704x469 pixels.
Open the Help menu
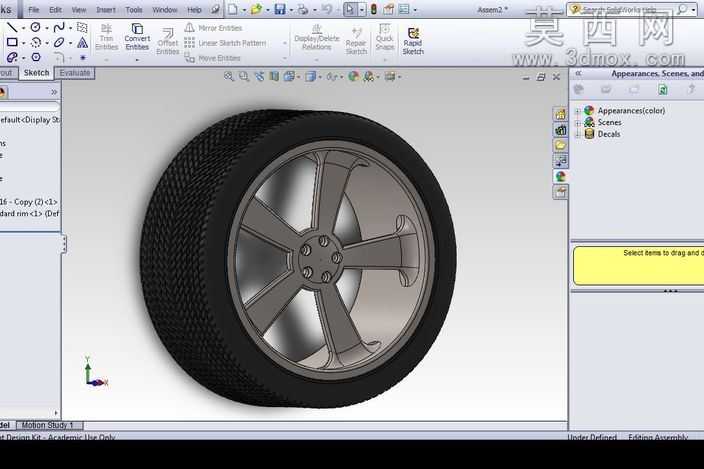tap(194, 9)
